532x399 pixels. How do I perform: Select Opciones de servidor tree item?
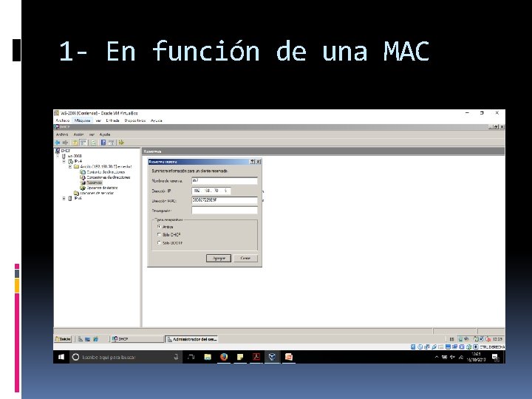(97, 193)
